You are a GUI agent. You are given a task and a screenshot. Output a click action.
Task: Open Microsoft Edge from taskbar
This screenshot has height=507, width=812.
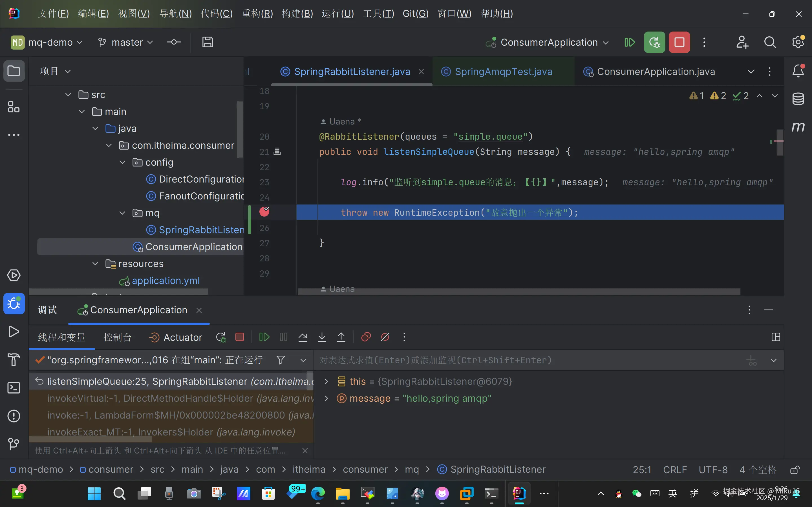tap(317, 493)
